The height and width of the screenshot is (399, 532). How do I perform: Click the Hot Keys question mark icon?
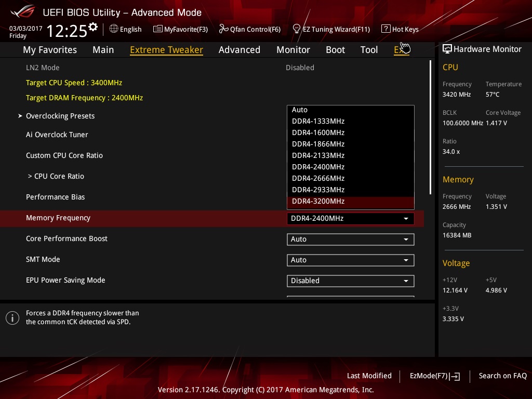(x=385, y=29)
